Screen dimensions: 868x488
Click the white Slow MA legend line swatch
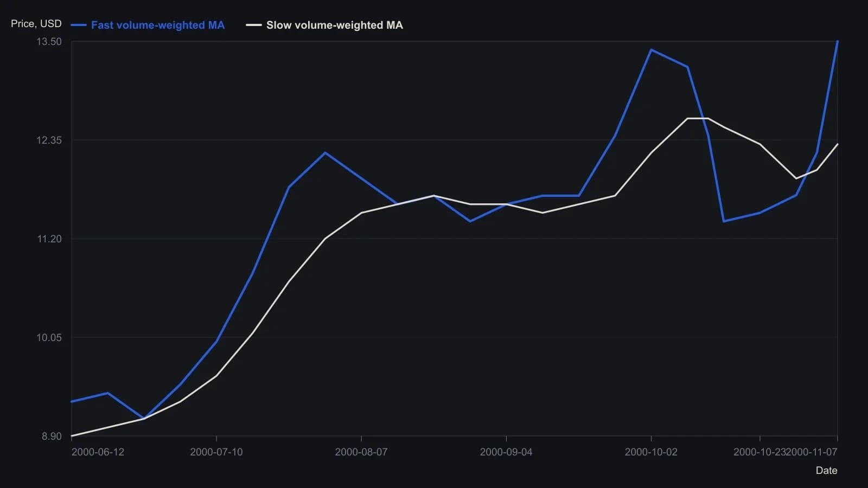(254, 25)
